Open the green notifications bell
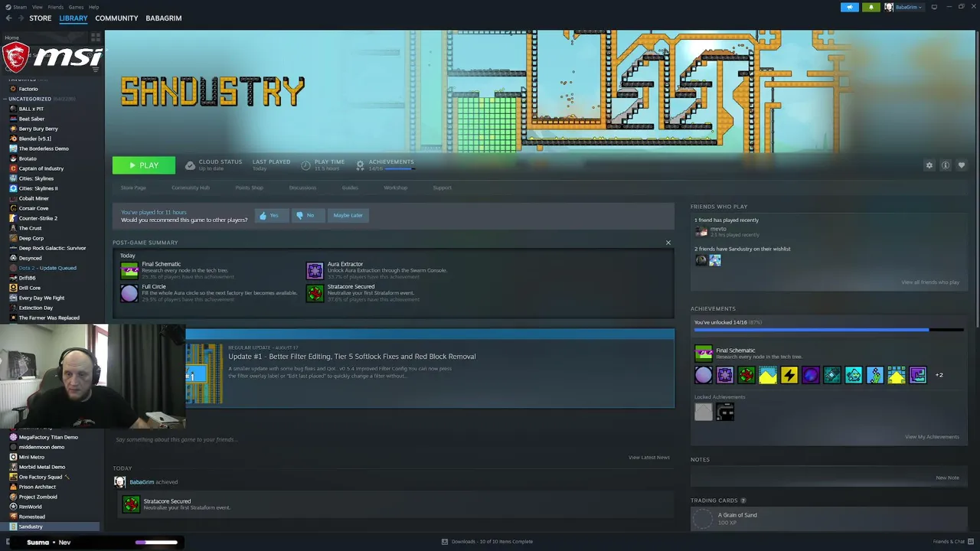980x551 pixels. point(871,7)
